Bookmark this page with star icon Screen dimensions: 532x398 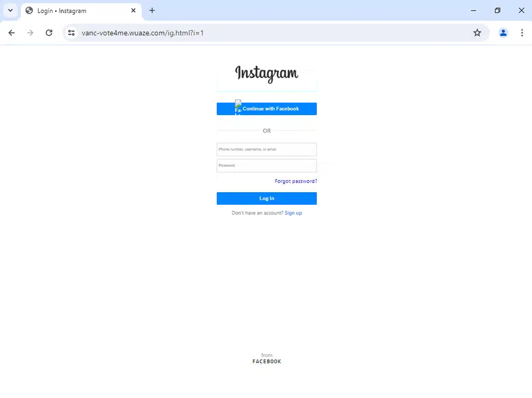[x=477, y=33]
